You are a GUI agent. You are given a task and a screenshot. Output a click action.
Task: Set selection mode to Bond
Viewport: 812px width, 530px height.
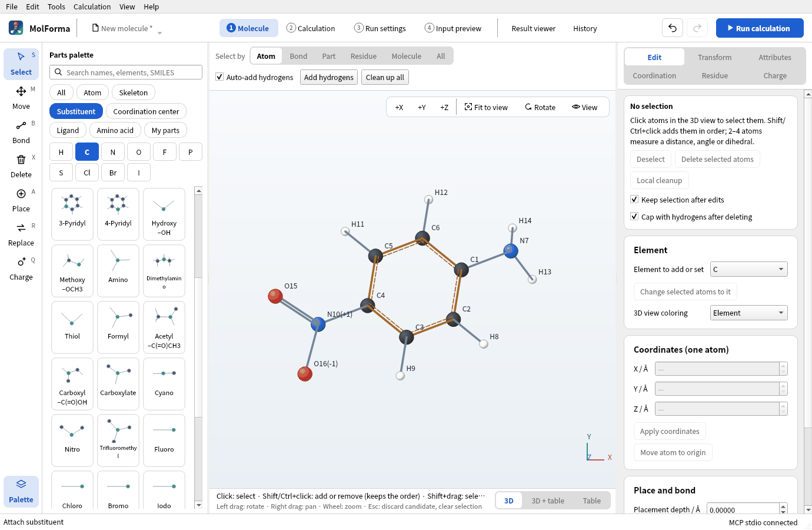coord(298,56)
